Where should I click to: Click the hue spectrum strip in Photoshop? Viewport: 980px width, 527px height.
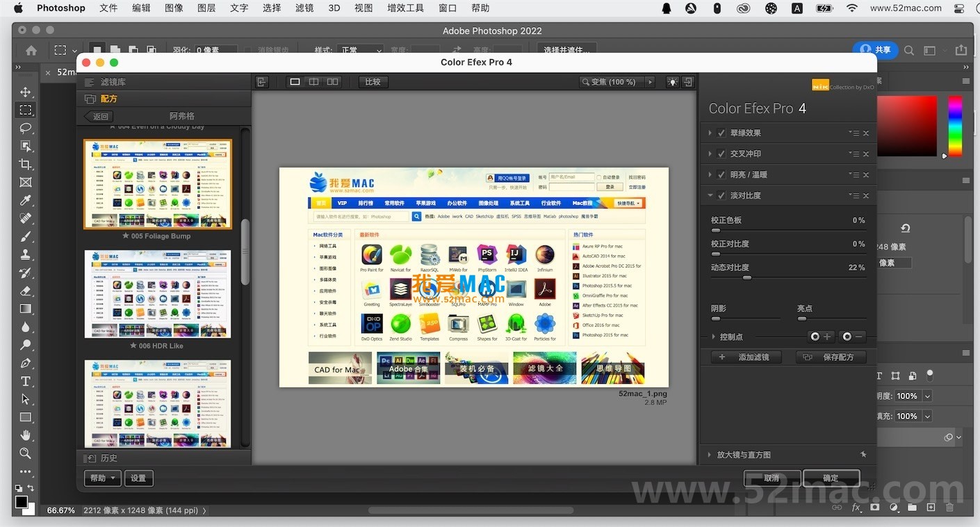tap(956, 126)
